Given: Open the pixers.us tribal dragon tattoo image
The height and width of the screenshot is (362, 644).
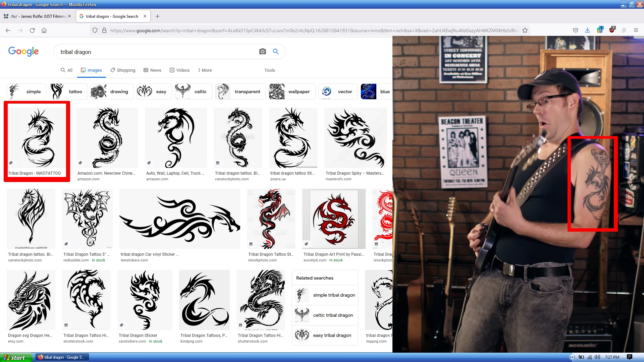Looking at the screenshot, I should pyautogui.click(x=293, y=138).
